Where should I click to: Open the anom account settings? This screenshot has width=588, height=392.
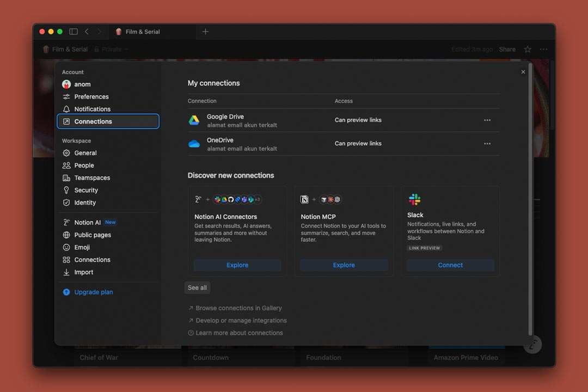[x=108, y=84]
